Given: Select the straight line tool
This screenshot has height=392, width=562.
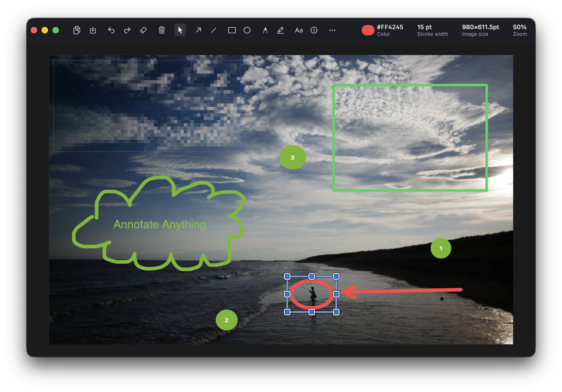Looking at the screenshot, I should coord(214,30).
